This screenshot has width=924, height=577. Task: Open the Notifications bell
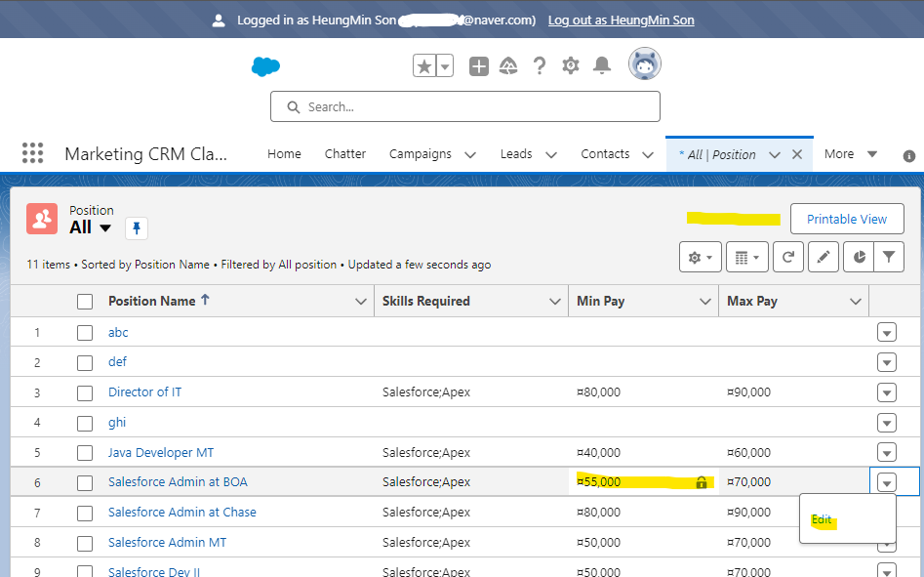[602, 65]
